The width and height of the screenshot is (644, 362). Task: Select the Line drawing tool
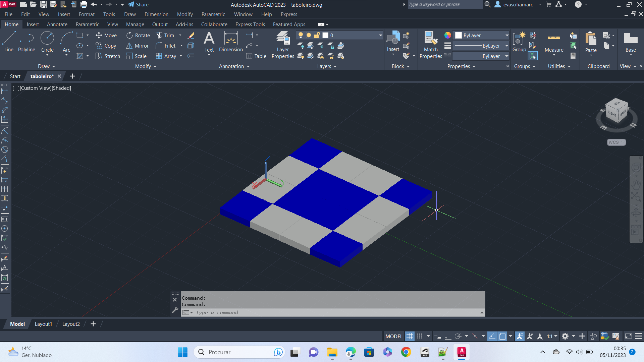[x=9, y=42]
